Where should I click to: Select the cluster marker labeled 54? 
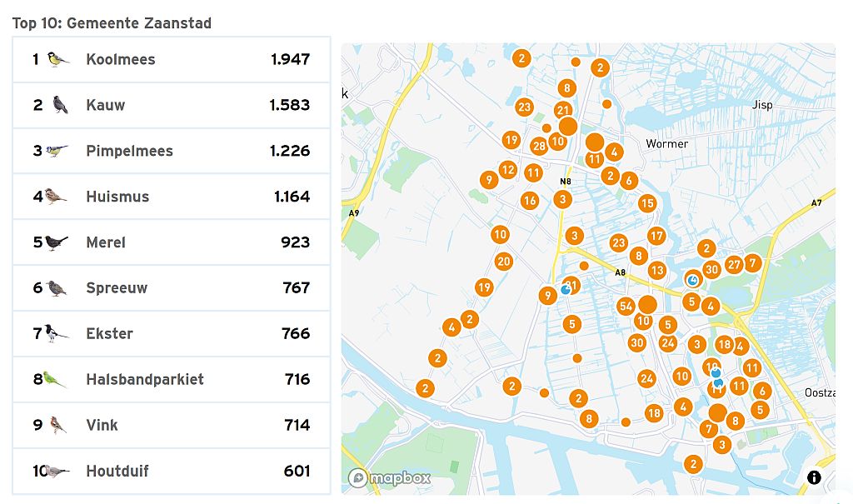626,307
